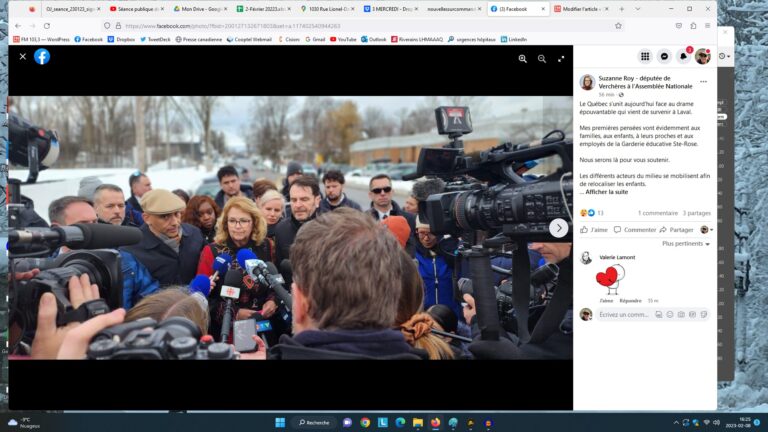Image resolution: width=768 pixels, height=432 pixels.
Task: Enter fullscreen photo view
Action: pyautogui.click(x=560, y=59)
